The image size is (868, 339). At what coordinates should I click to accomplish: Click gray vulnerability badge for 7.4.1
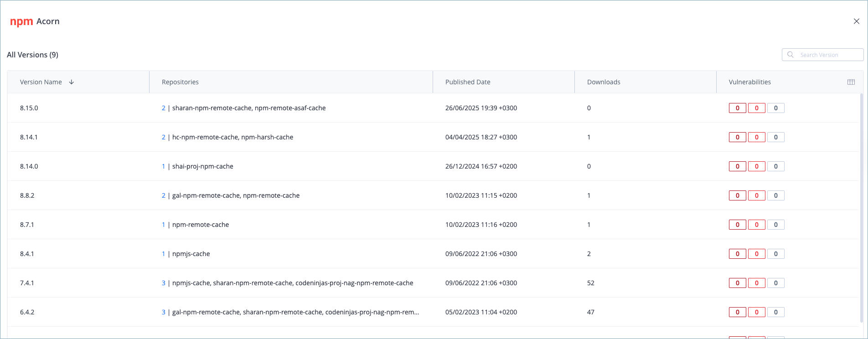776,283
